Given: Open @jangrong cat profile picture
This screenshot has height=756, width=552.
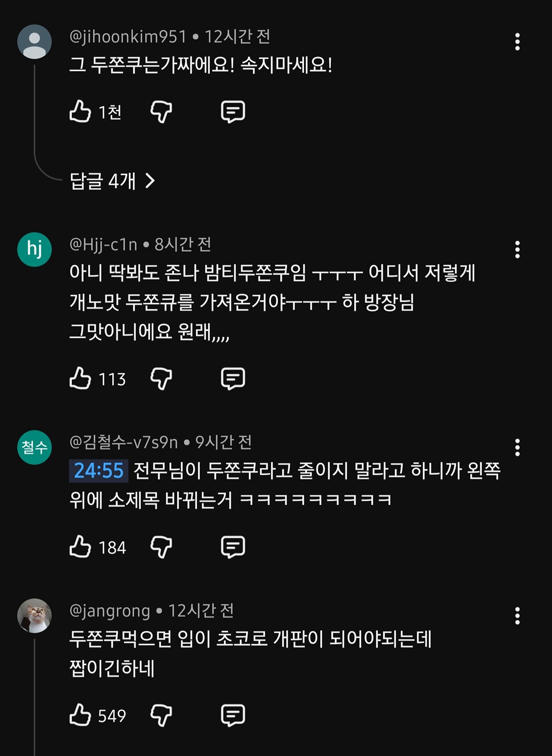Looking at the screenshot, I should point(34,616).
